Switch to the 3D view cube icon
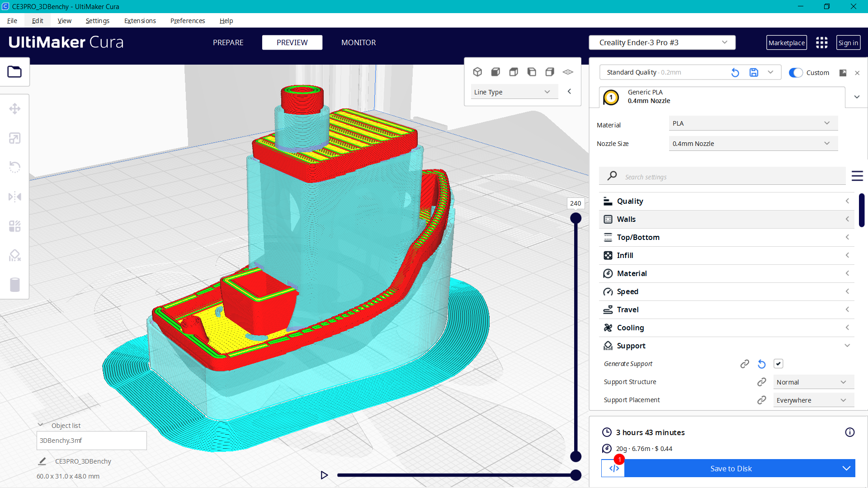Viewport: 868px width, 488px height. [x=477, y=72]
